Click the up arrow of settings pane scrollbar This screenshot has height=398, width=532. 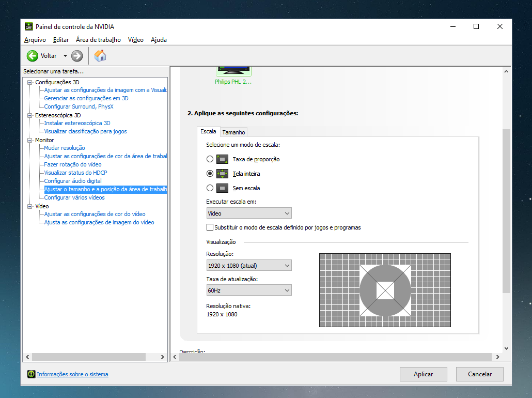(506, 71)
